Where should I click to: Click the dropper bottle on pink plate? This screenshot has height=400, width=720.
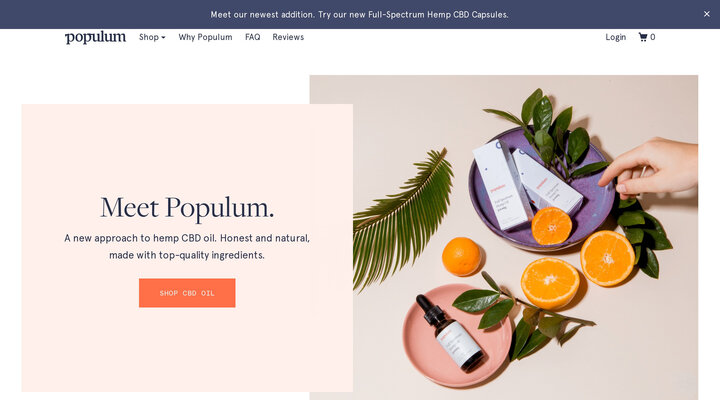449,332
